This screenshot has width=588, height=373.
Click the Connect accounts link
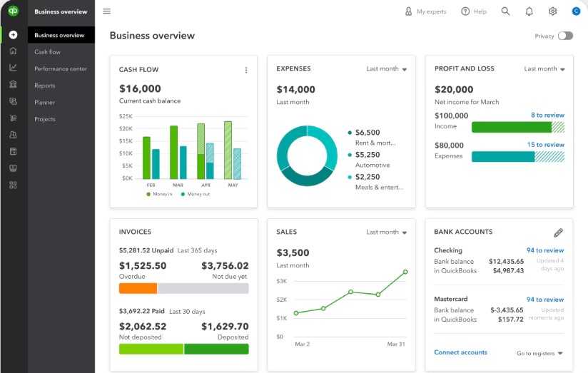[460, 352]
